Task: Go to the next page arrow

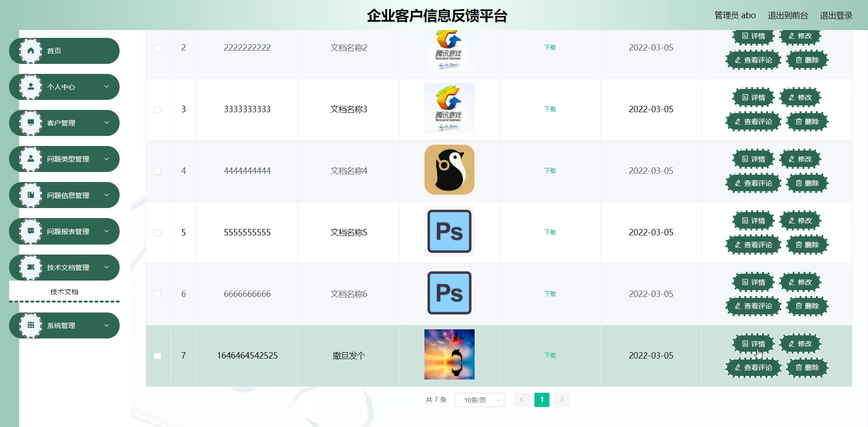Action: click(562, 400)
